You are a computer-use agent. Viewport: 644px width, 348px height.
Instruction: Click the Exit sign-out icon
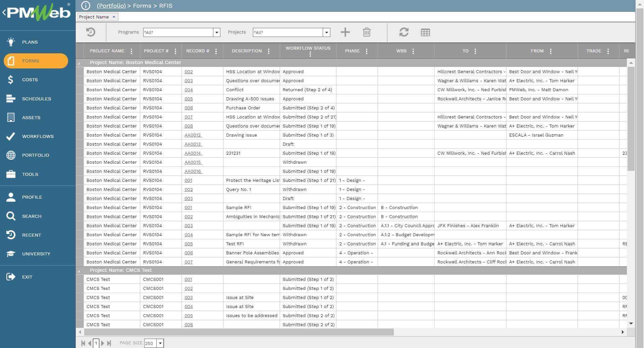(x=11, y=277)
